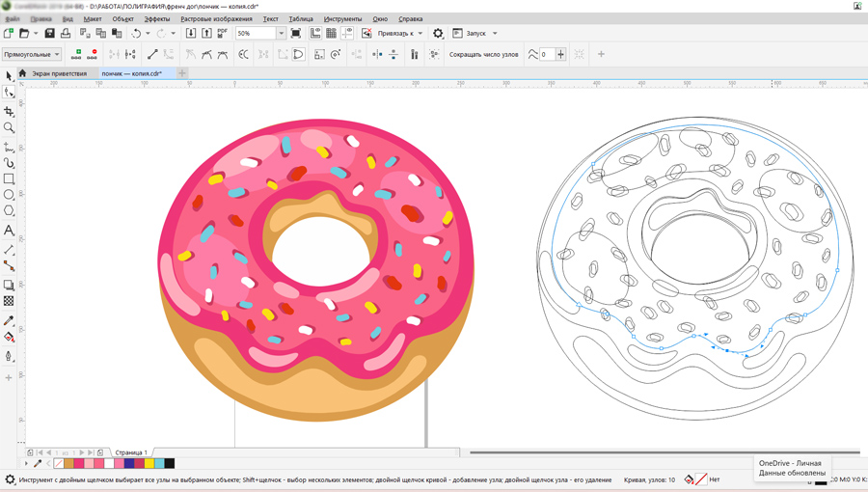The width and height of the screenshot is (868, 492).
Task: Click the Запуск launch button
Action: point(475,34)
